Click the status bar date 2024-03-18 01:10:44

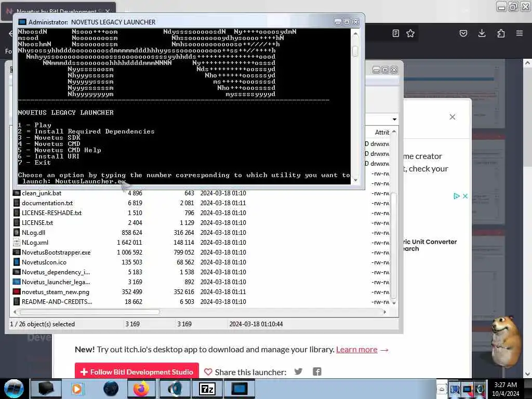coord(256,324)
